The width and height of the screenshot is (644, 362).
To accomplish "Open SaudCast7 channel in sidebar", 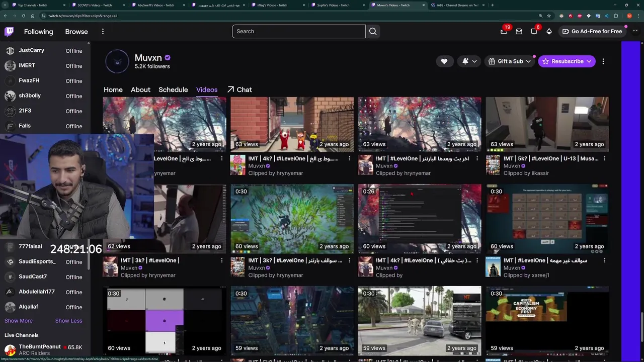I will coord(44,277).
